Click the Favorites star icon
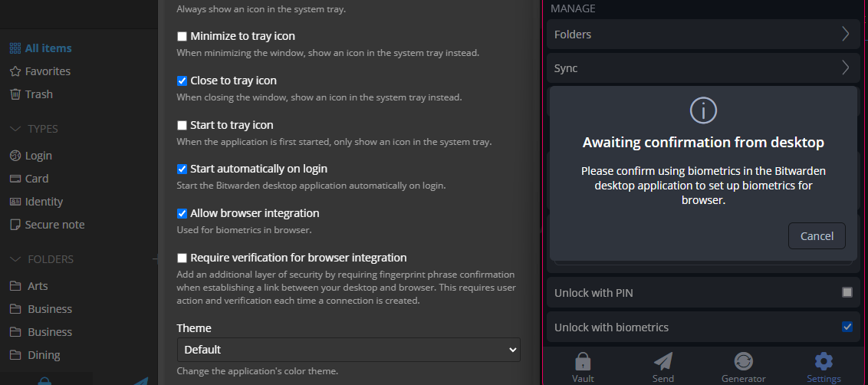The height and width of the screenshot is (385, 868). pos(15,71)
